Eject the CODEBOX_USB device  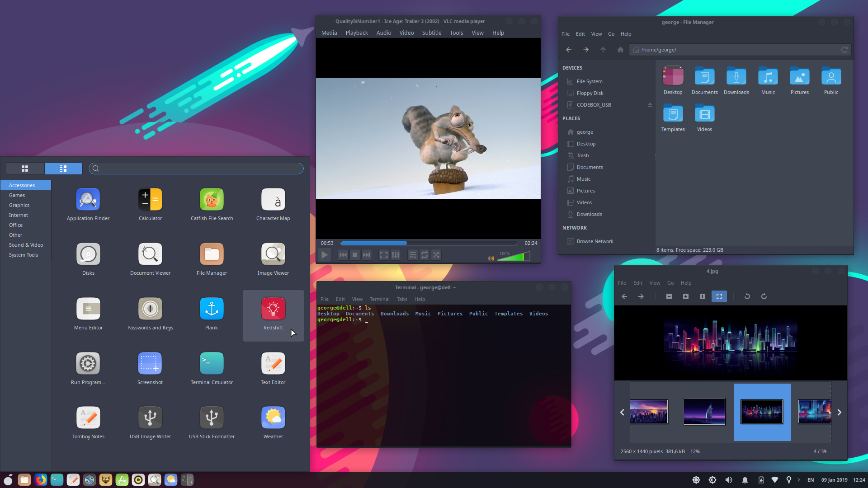click(650, 105)
